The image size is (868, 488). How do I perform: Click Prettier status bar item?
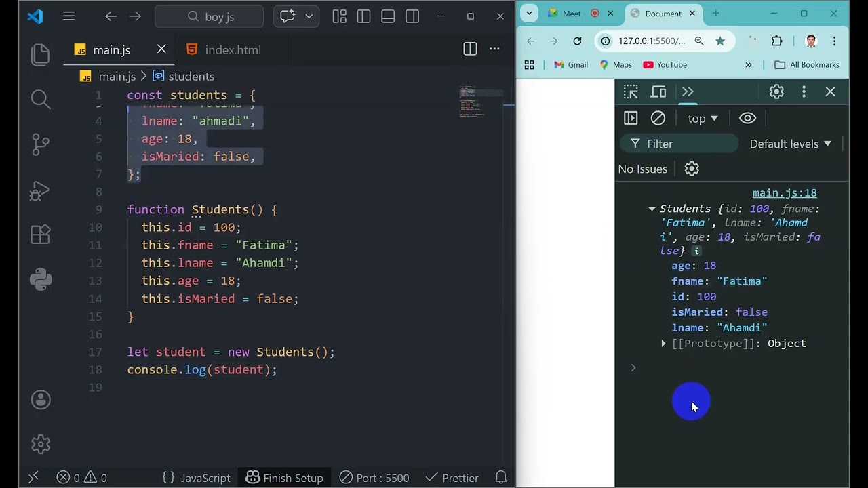click(x=452, y=478)
